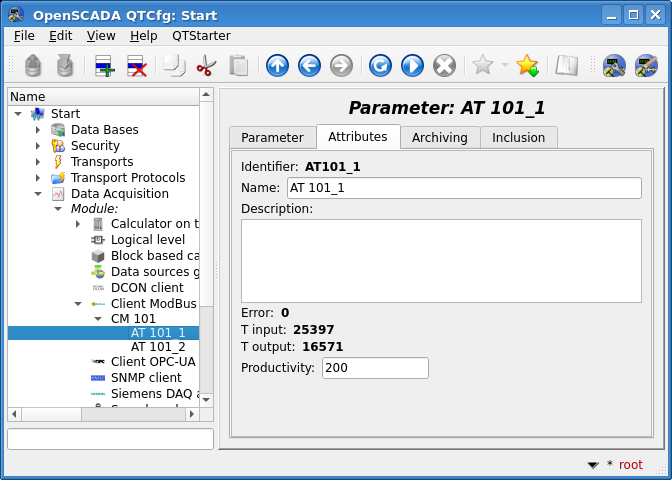672x480 pixels.
Task: Collapse the Data Acquisition tree node
Action: (x=38, y=194)
